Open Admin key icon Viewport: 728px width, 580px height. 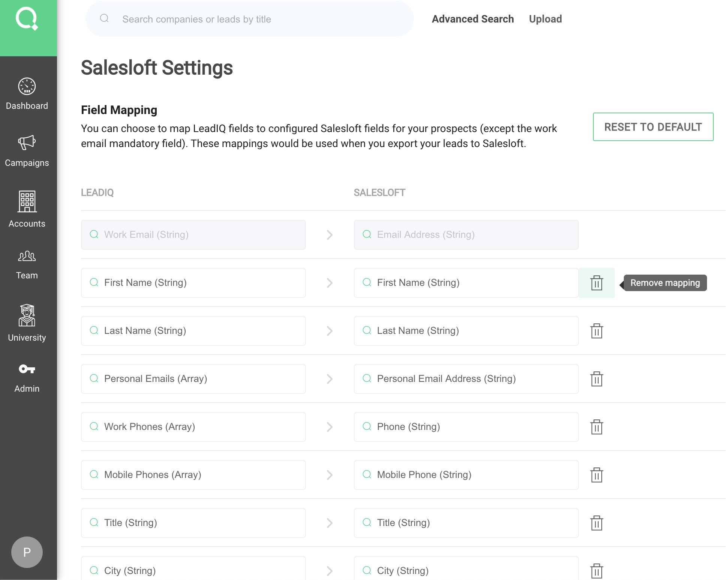(x=27, y=369)
